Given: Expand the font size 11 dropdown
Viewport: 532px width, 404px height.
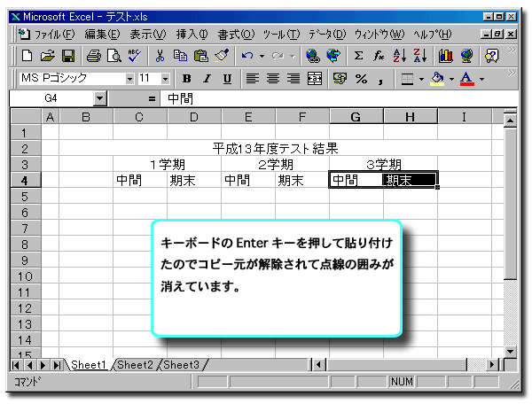Looking at the screenshot, I should pyautogui.click(x=165, y=79).
